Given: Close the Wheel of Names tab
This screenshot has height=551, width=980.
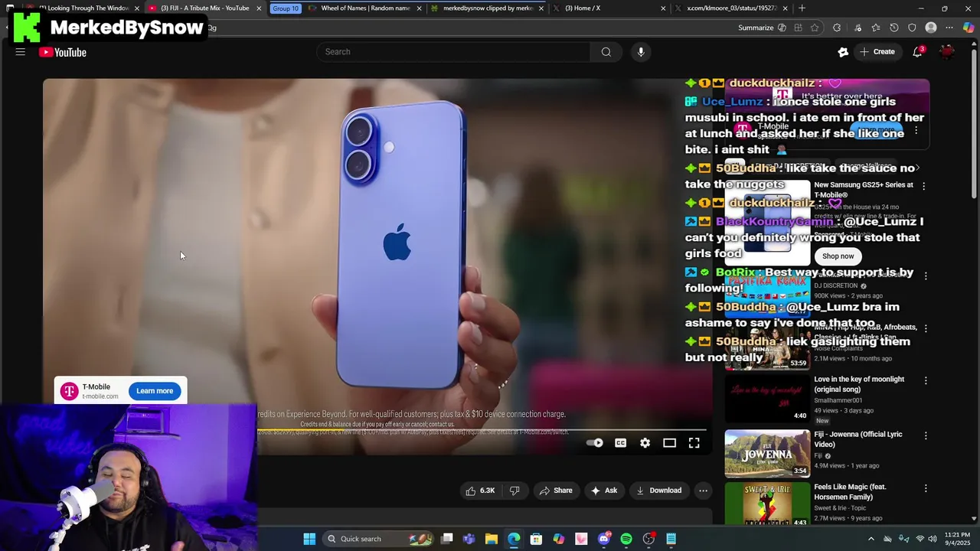Looking at the screenshot, I should click(x=419, y=8).
